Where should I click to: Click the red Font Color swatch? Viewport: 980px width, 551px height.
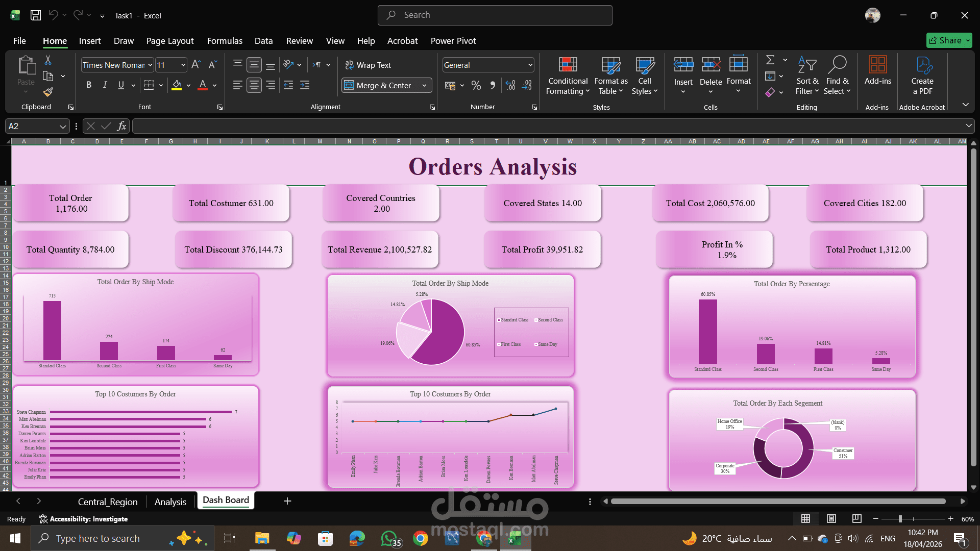pos(203,85)
